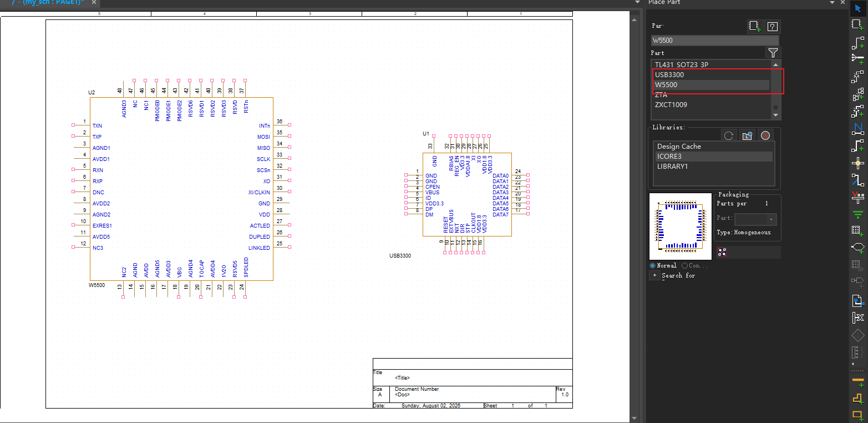Click the SCLK pin on W5500
868x423 pixels.
[x=263, y=159]
